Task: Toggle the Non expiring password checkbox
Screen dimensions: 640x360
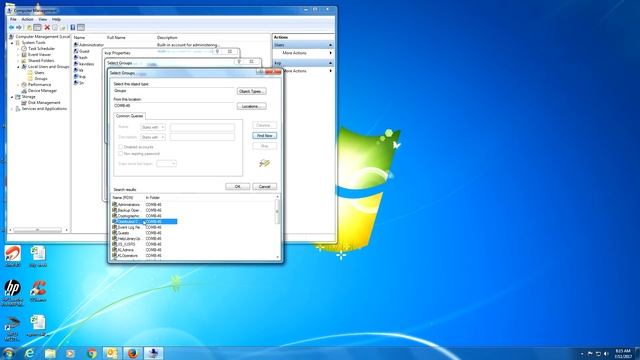Action: click(x=120, y=153)
